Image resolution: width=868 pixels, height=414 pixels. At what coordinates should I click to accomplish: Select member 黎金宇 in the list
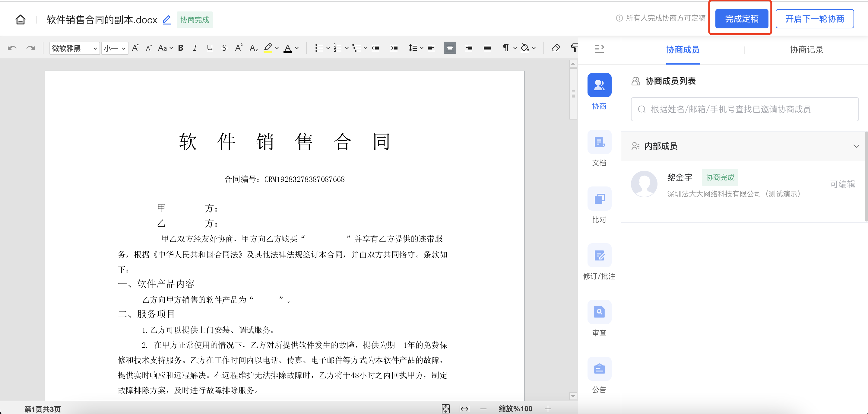(745, 185)
